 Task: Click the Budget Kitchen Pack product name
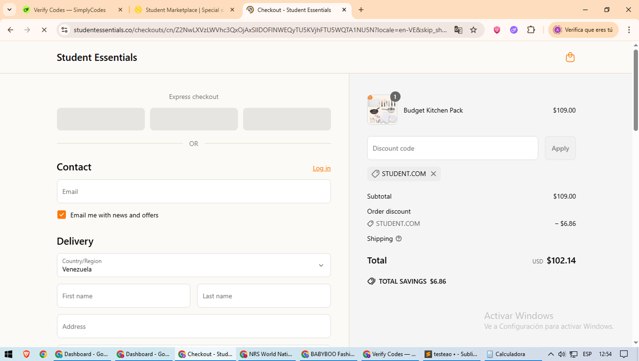[x=433, y=110]
